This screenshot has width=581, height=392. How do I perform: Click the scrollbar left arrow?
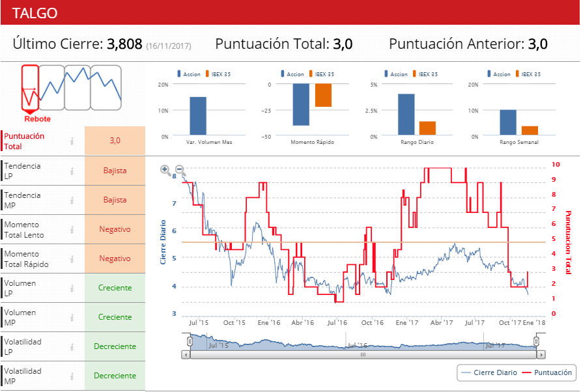pos(186,355)
